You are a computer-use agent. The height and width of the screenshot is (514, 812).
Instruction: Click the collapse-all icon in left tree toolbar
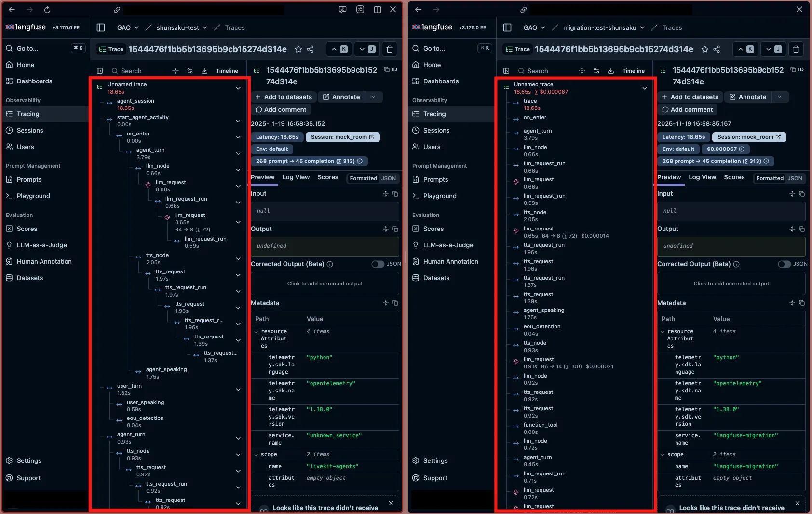tap(176, 71)
